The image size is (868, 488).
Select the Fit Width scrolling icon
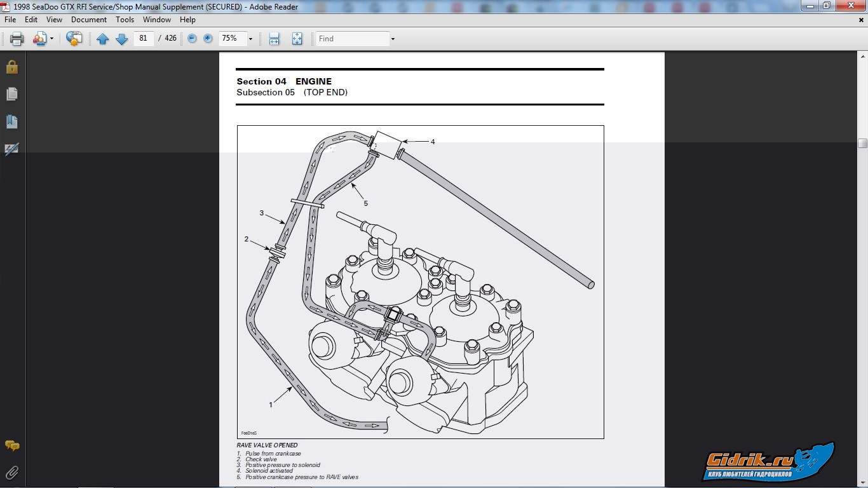tap(274, 39)
